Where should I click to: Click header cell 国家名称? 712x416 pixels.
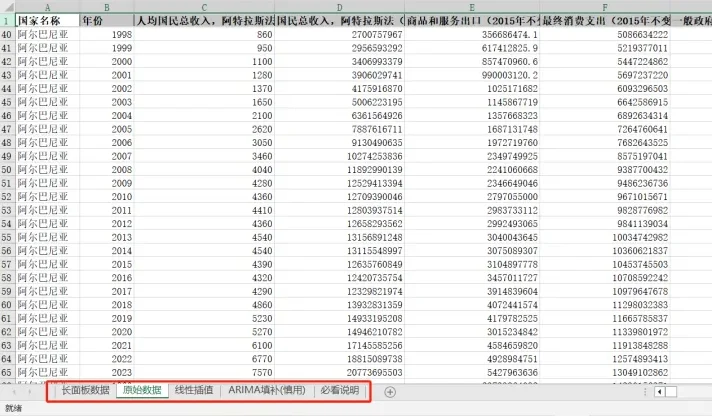(x=47, y=21)
